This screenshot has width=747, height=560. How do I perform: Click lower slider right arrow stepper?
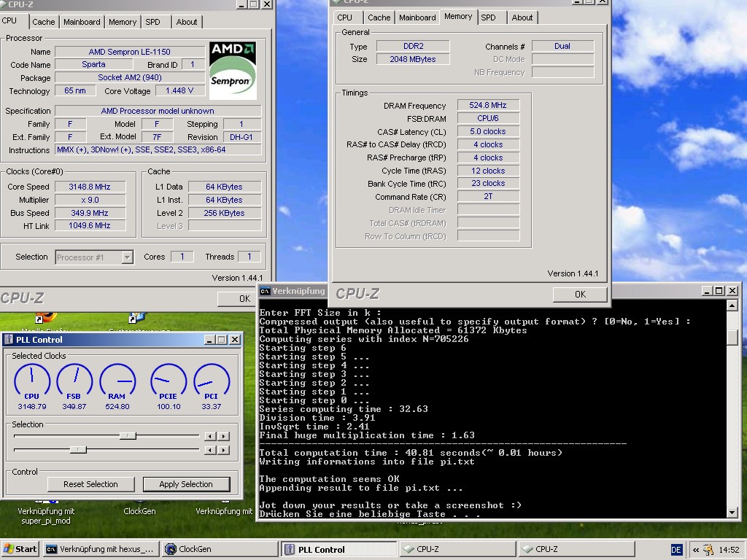click(x=223, y=450)
